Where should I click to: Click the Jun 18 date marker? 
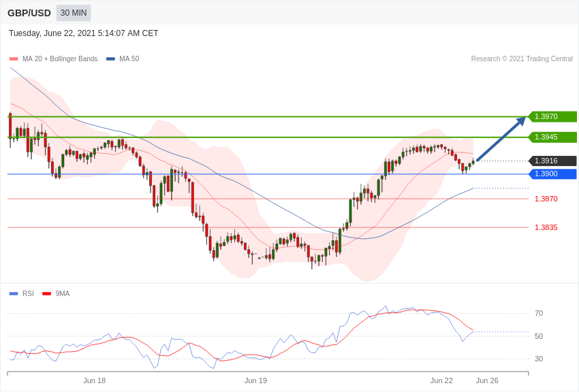[95, 380]
